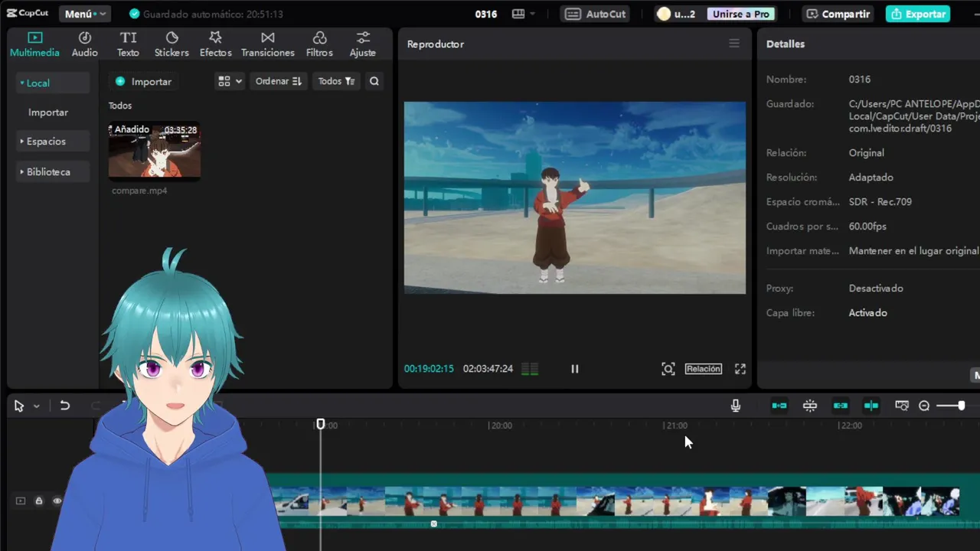Click the track cover preview icon
The image size is (980, 551).
(902, 406)
